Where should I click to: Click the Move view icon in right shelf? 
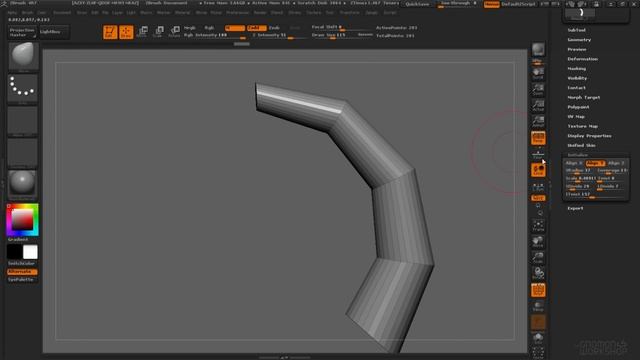pos(538,242)
